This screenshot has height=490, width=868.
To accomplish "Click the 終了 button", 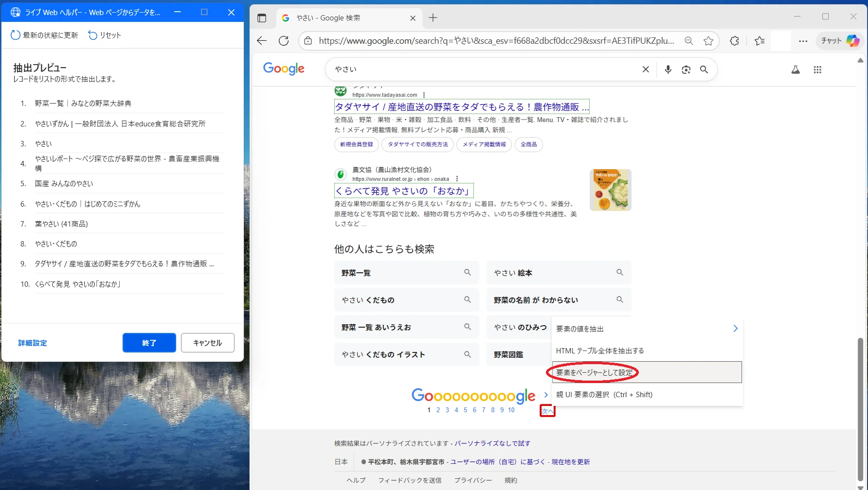I will point(149,343).
